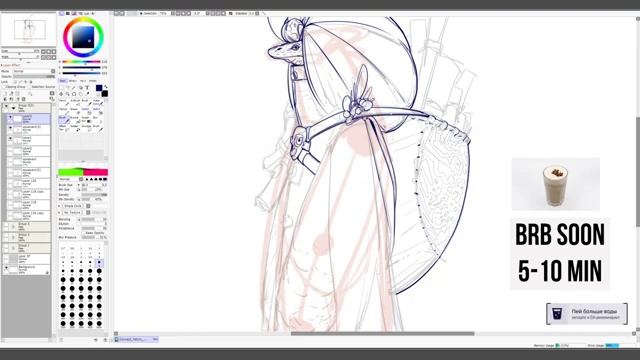Click the foreground dark blue color swatch

[x=99, y=88]
